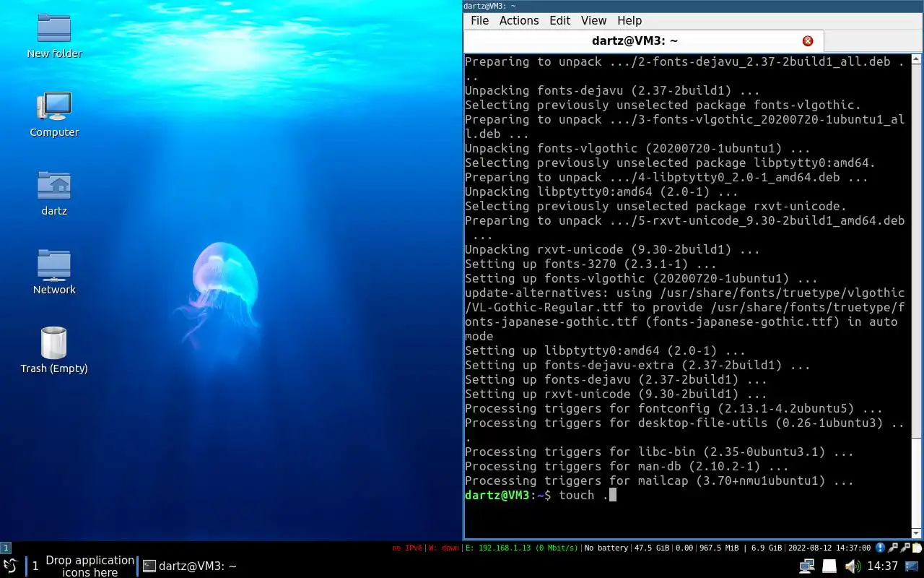
Task: Click the 'Processing triggers for man-db' line
Action: pyautogui.click(x=627, y=466)
